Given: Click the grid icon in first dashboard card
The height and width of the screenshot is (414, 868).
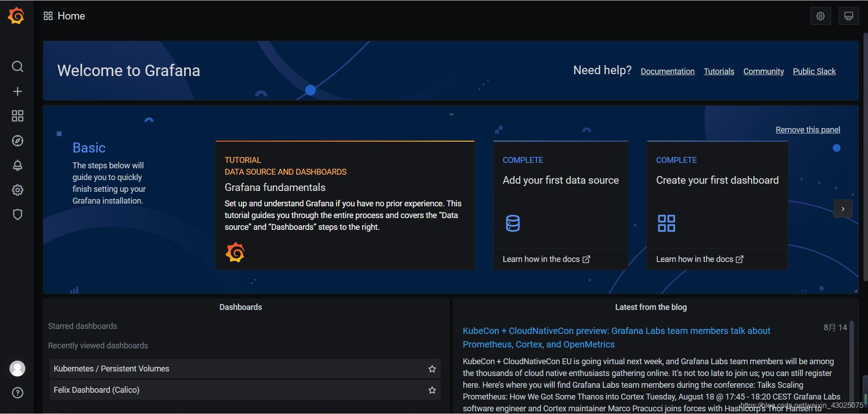Looking at the screenshot, I should [666, 223].
